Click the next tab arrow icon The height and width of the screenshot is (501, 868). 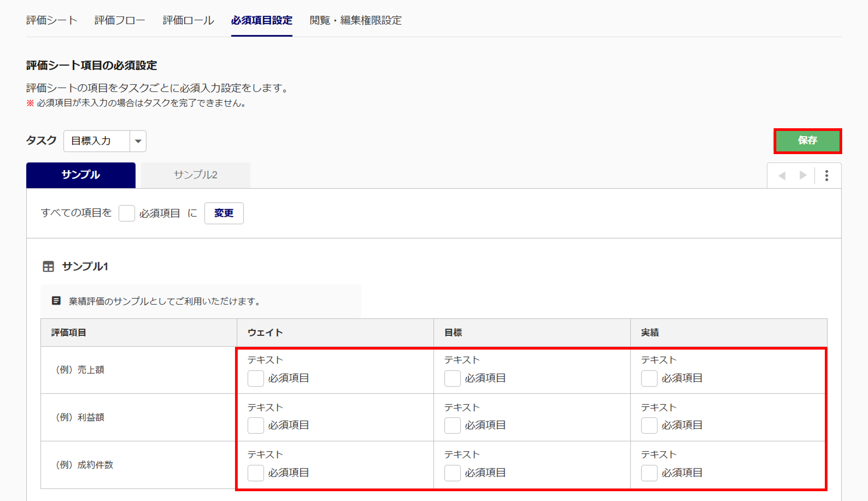[x=803, y=175]
